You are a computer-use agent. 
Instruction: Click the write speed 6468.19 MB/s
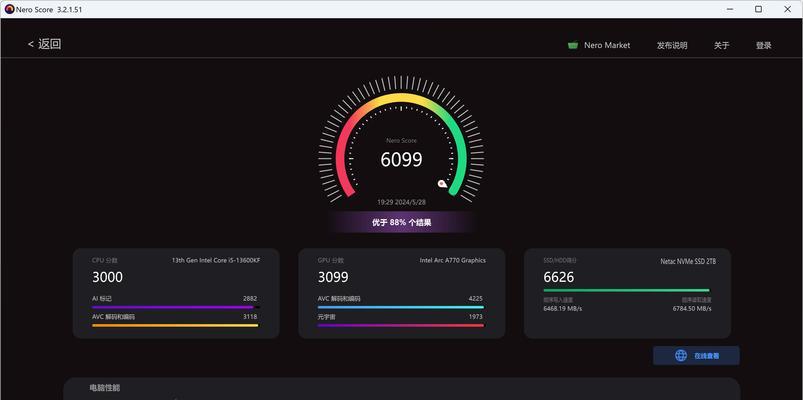tap(562, 308)
